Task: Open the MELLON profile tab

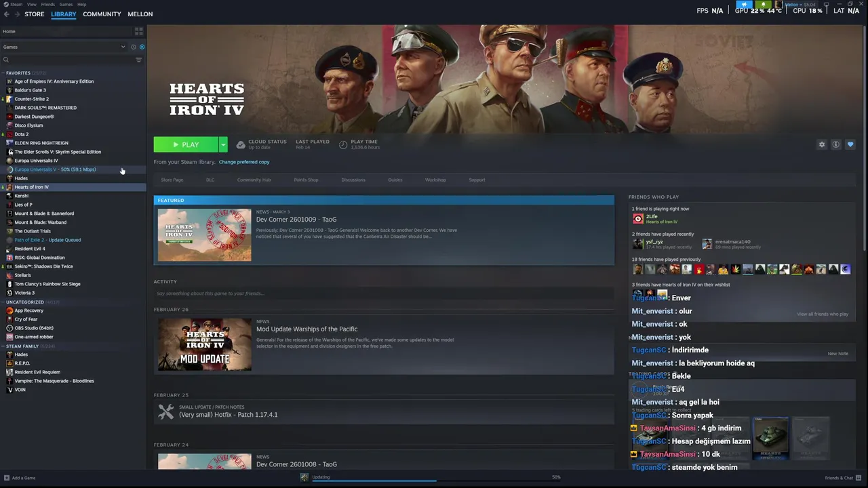Action: 140,14
